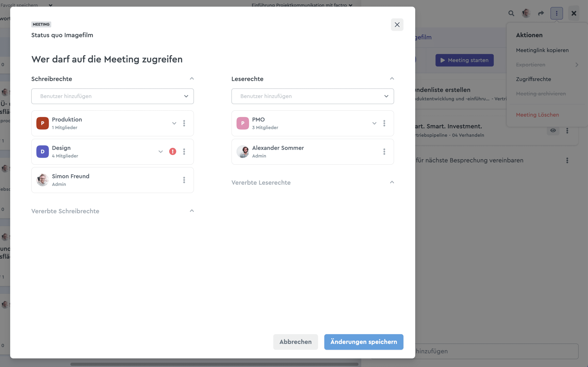Click Änderungen speichern button
Viewport: 588px width, 367px height.
[x=364, y=342]
